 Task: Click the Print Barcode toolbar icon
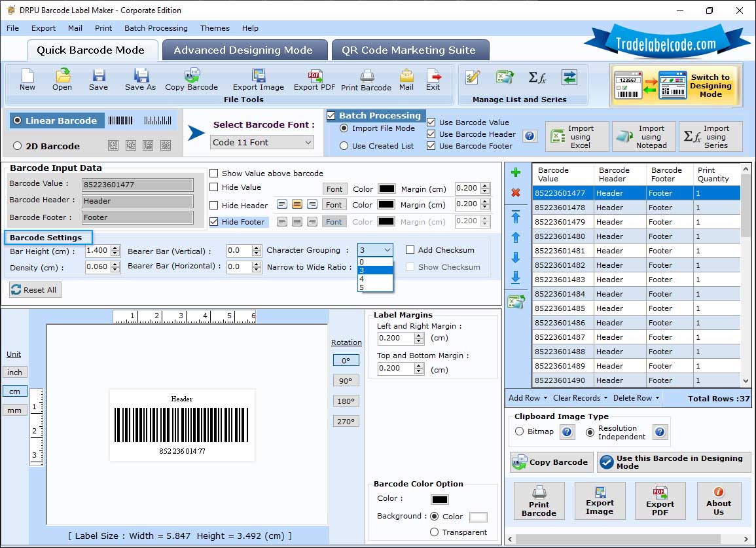(x=366, y=76)
